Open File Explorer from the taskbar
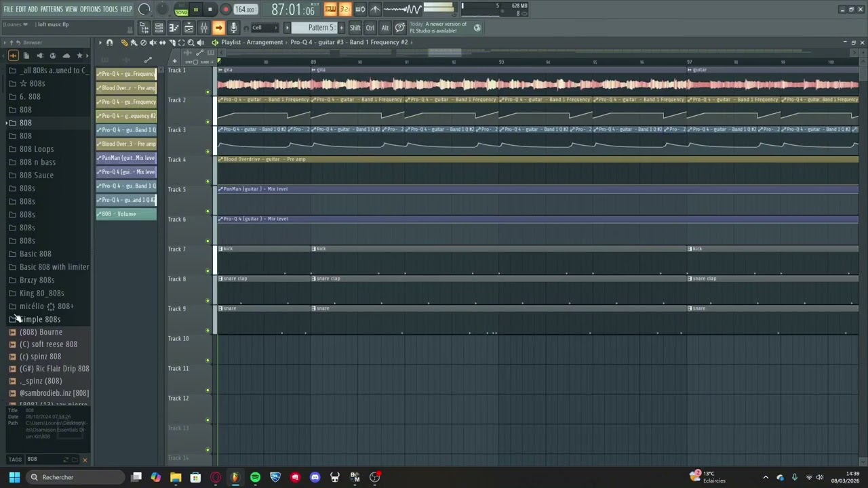 [x=176, y=477]
